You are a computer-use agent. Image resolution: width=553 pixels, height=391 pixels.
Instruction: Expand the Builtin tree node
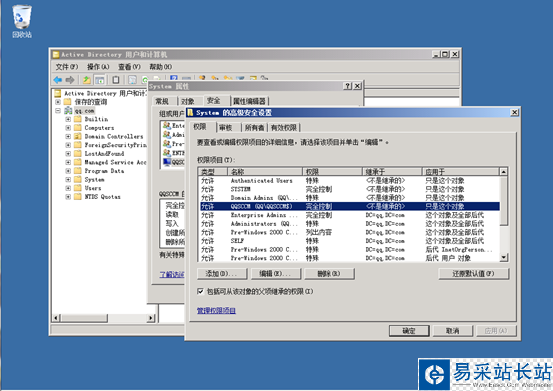(x=68, y=119)
